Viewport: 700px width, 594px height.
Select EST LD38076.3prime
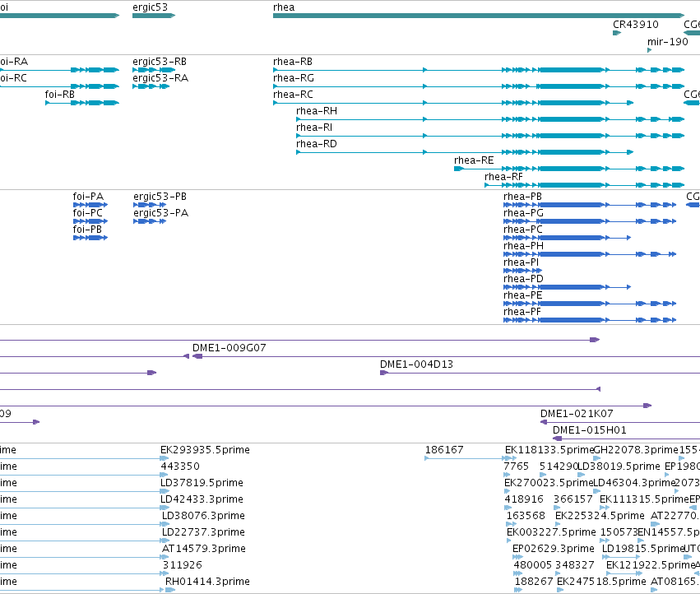(165, 524)
